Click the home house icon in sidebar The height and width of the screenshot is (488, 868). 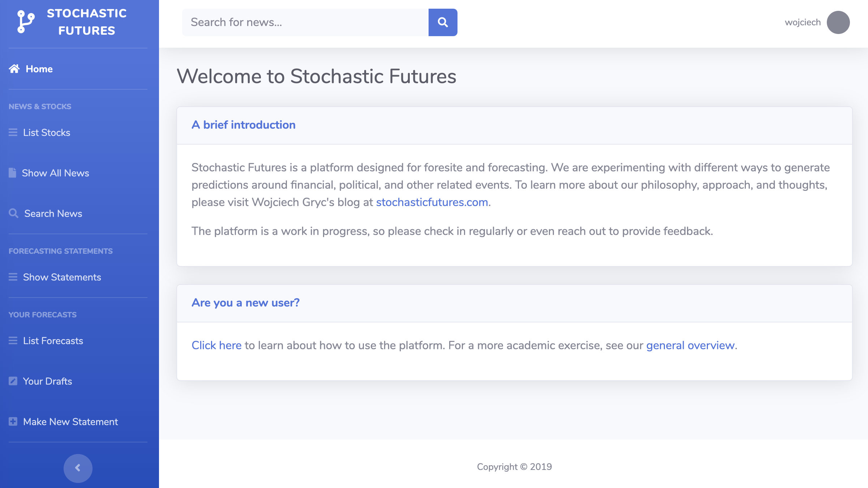pyautogui.click(x=14, y=69)
